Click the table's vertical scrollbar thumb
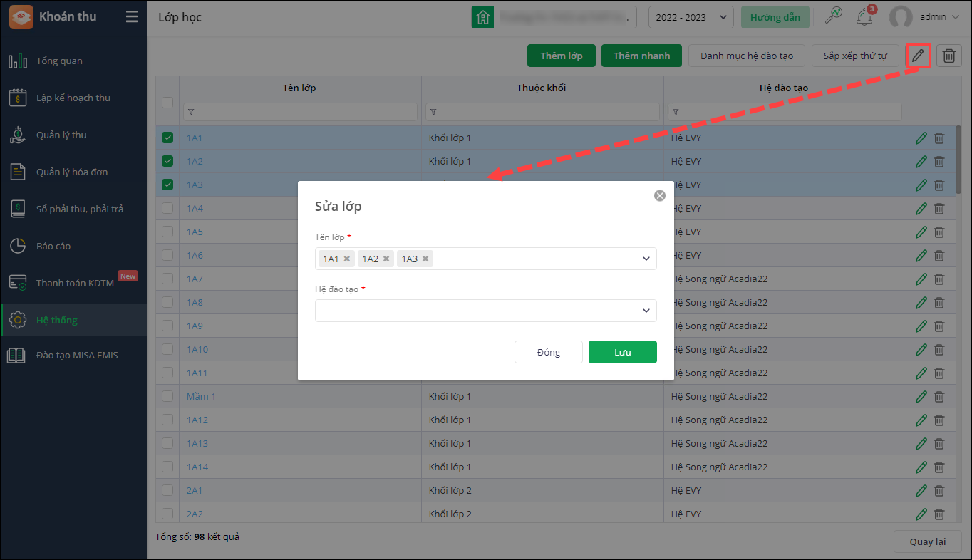 click(958, 160)
